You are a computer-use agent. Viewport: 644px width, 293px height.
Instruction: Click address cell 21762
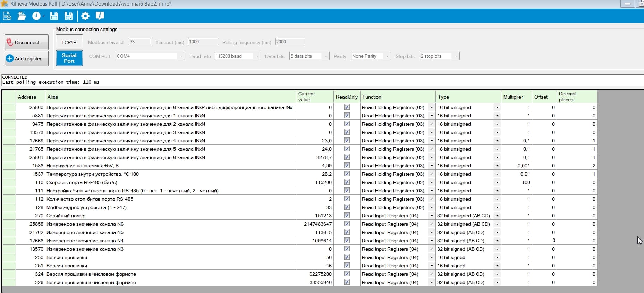click(31, 232)
